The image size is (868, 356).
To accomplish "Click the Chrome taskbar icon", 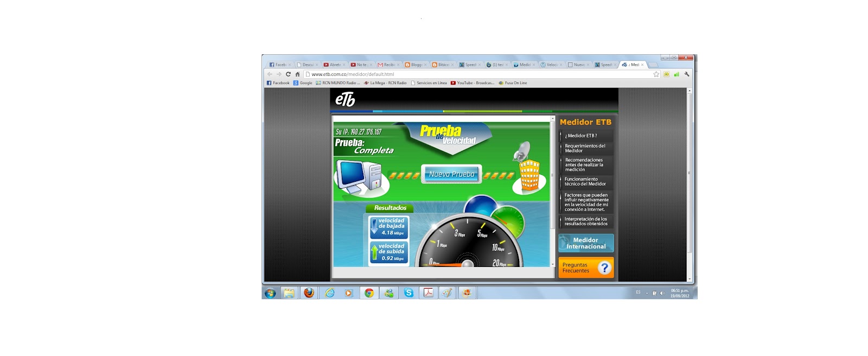I will (x=369, y=293).
